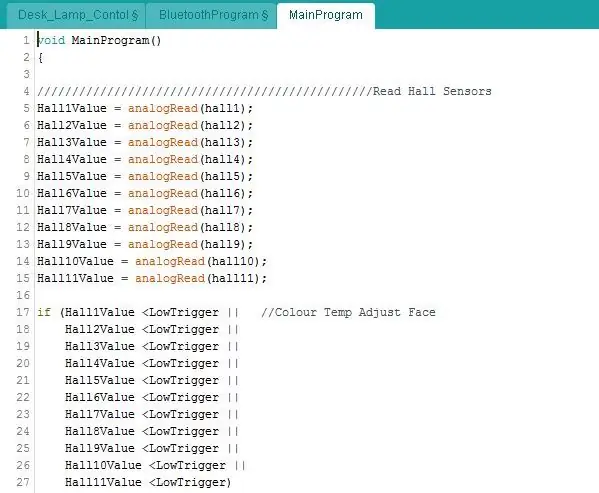Viewport: 599px width, 493px height.
Task: Click the 'Hall5Value = analogRead(hall5);' line
Action: click(x=145, y=176)
